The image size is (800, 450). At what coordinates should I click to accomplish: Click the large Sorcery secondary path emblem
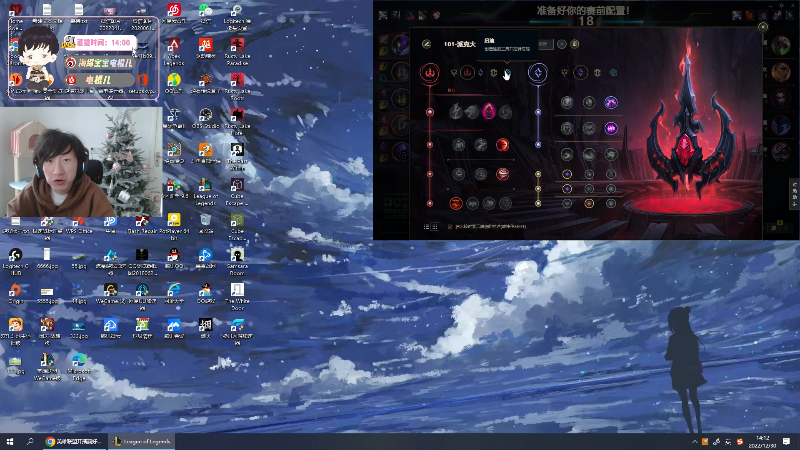pyautogui.click(x=538, y=72)
